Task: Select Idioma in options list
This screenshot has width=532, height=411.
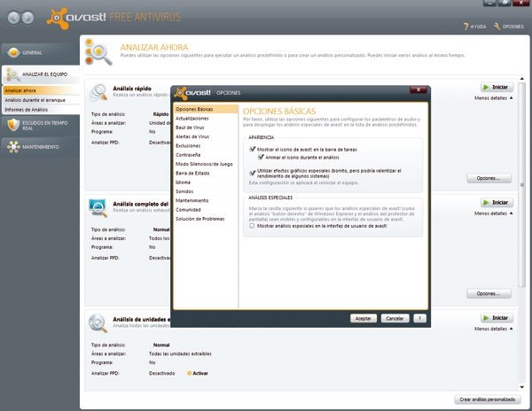Action: coord(206,182)
